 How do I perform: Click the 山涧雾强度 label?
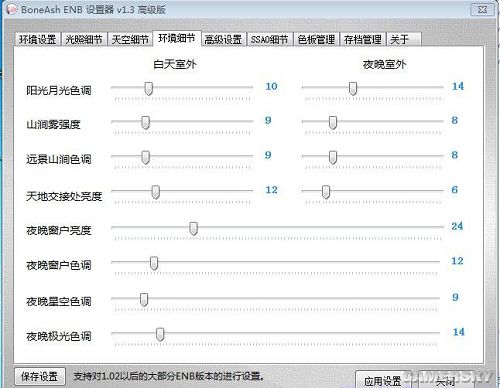(x=53, y=125)
